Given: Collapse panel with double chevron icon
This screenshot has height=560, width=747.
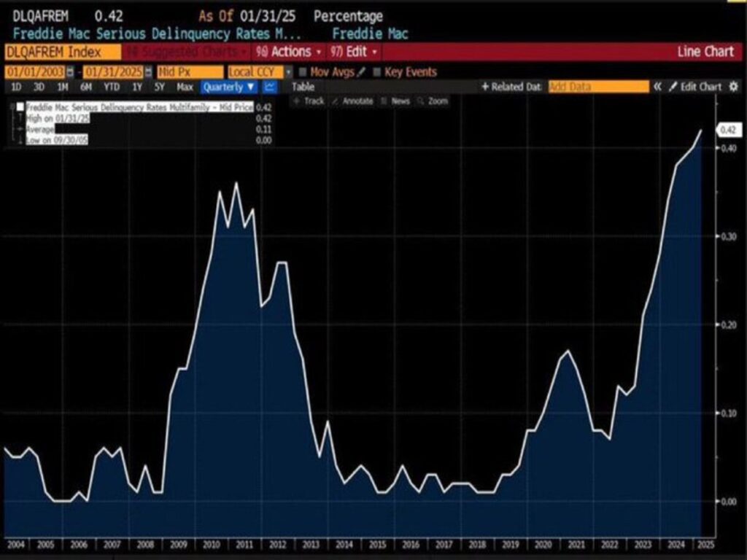Looking at the screenshot, I should [657, 87].
